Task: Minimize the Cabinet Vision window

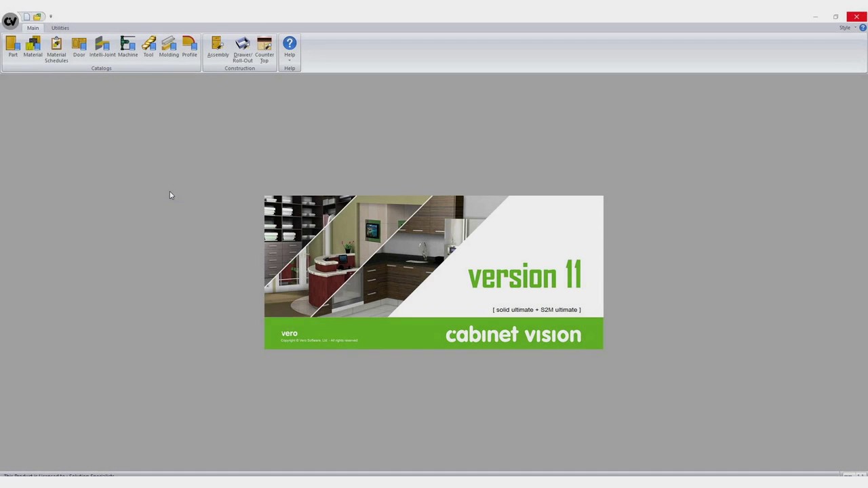Action: pyautogui.click(x=815, y=16)
